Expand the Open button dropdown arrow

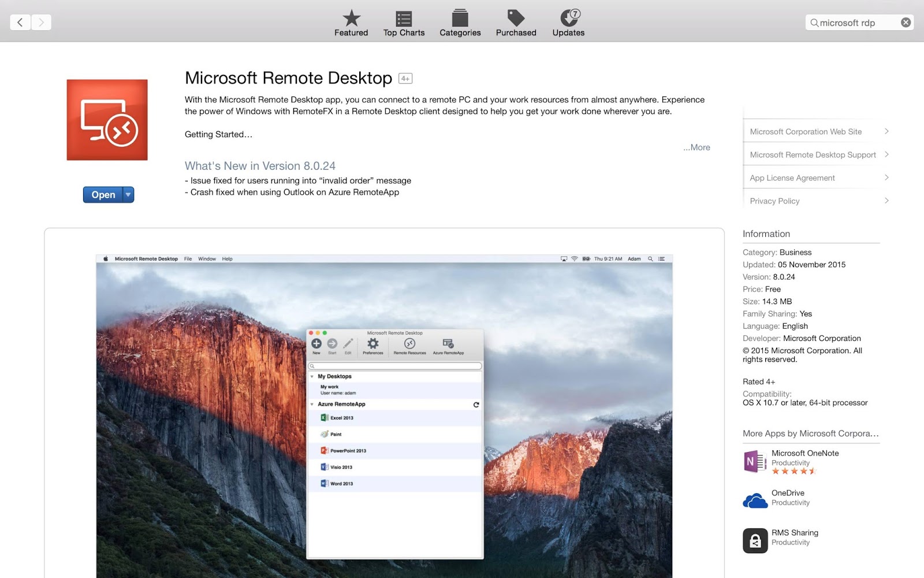[x=128, y=195]
